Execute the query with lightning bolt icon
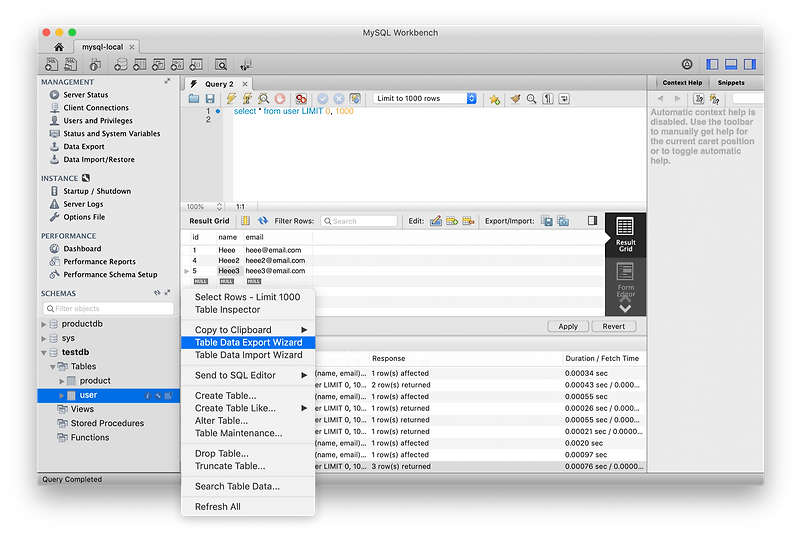This screenshot has height=533, width=800. click(x=231, y=98)
